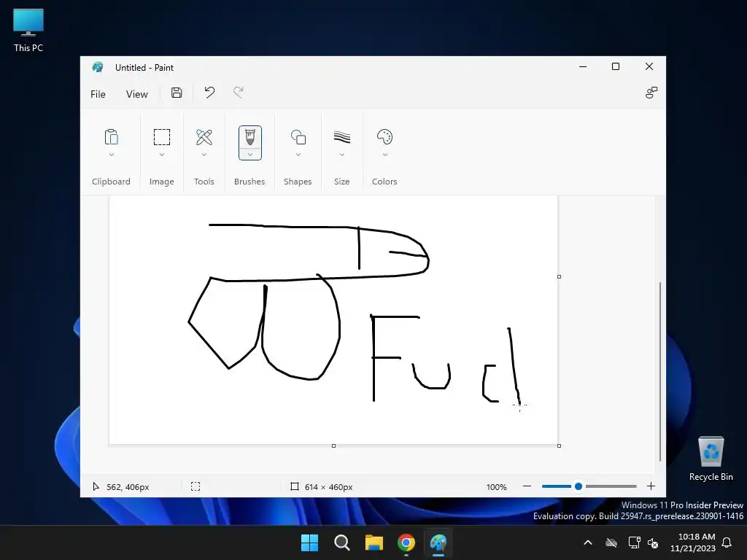Click the muted volume icon in the system tray
747x560 pixels.
tap(653, 542)
